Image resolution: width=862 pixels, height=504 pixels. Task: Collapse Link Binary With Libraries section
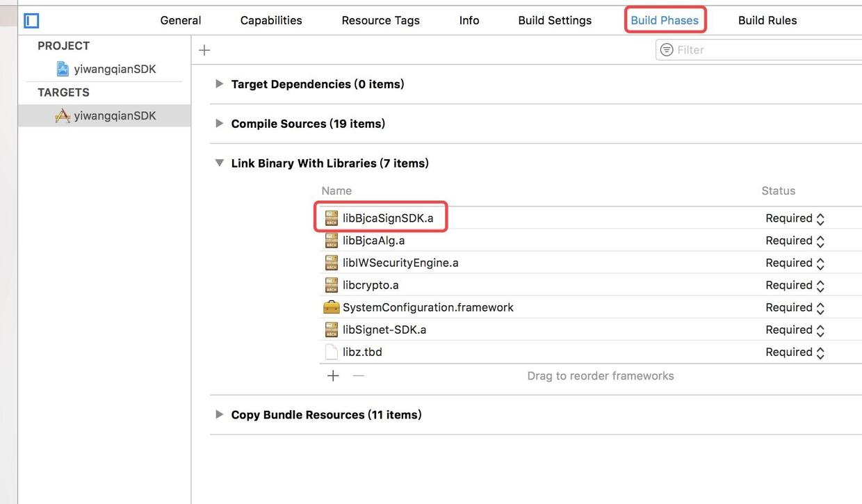click(x=220, y=163)
